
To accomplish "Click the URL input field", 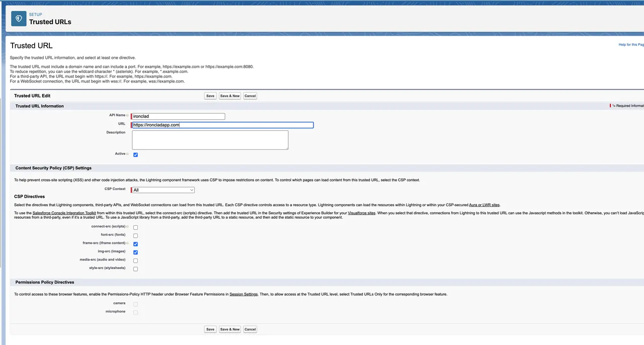I will click(x=222, y=125).
